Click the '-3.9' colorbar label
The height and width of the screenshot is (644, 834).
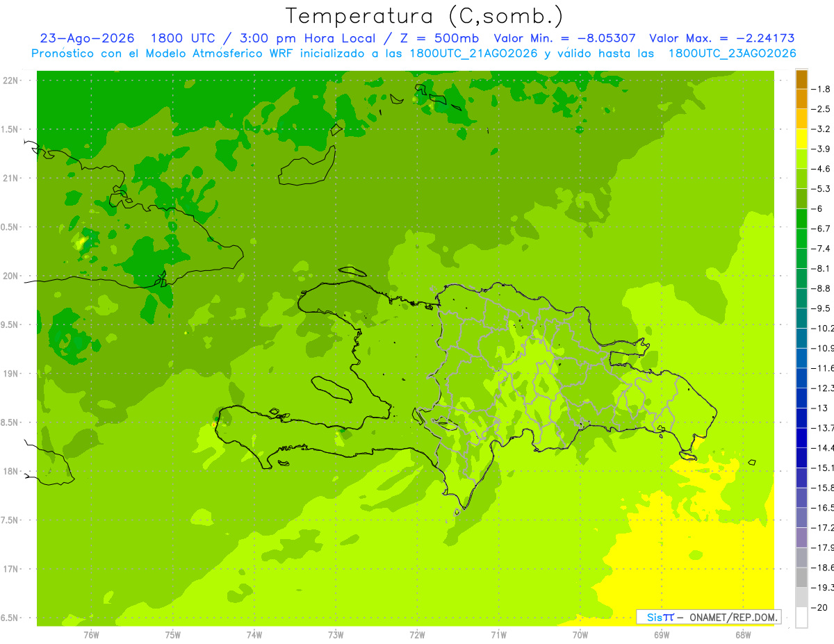[822, 149]
